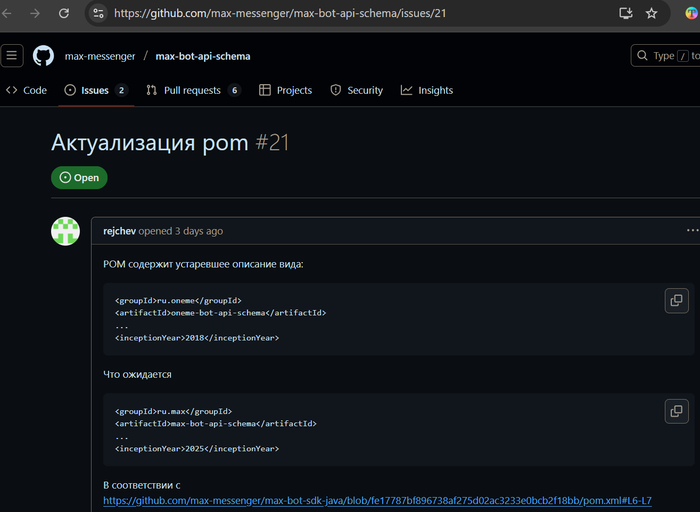Copy the first code block contents
The image size is (700, 512).
point(676,300)
